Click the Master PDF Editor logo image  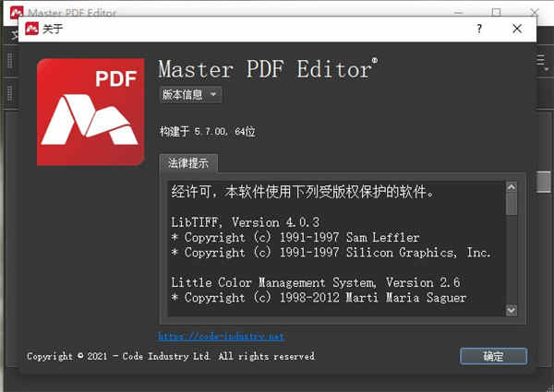click(x=90, y=113)
